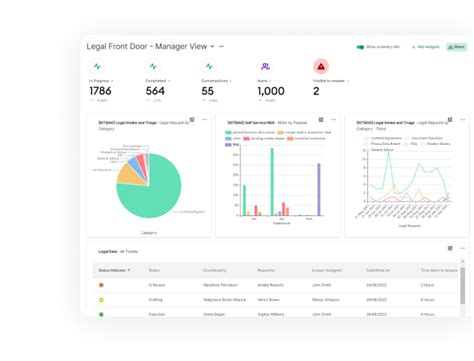474x361 pixels.
Task: Click the 55 Conversations value
Action: click(x=208, y=91)
